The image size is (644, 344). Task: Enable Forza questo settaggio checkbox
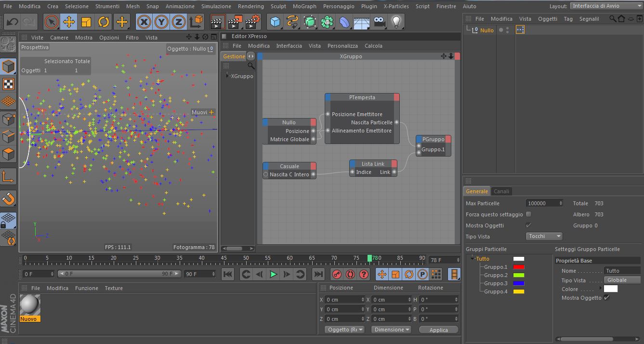coord(528,214)
